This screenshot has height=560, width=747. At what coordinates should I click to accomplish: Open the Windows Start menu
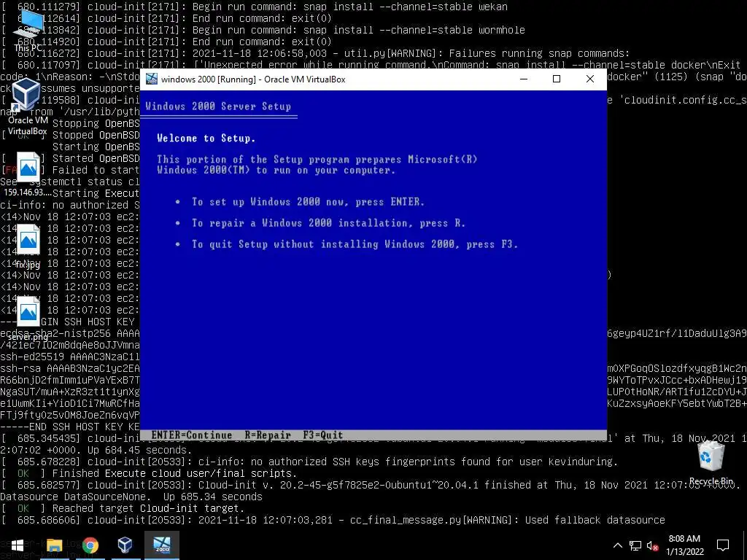[x=18, y=545]
